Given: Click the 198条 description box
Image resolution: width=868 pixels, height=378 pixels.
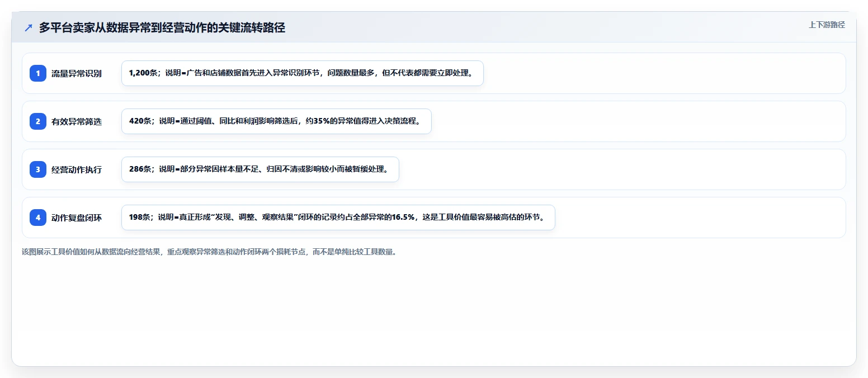Looking at the screenshot, I should tap(338, 218).
